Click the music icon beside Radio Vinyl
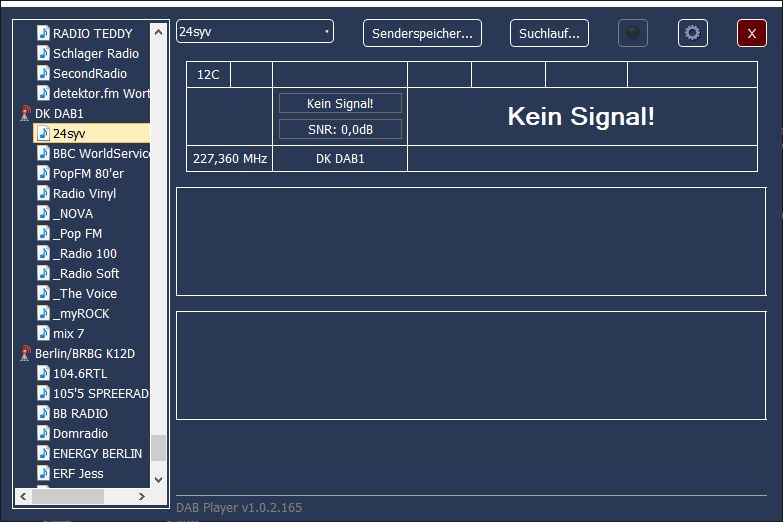This screenshot has width=783, height=522. point(43,193)
